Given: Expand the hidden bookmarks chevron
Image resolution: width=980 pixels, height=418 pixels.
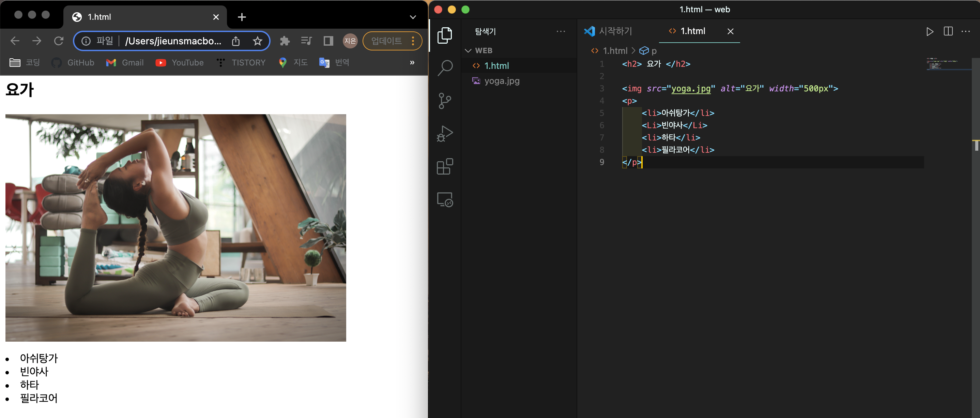Looking at the screenshot, I should coord(412,63).
